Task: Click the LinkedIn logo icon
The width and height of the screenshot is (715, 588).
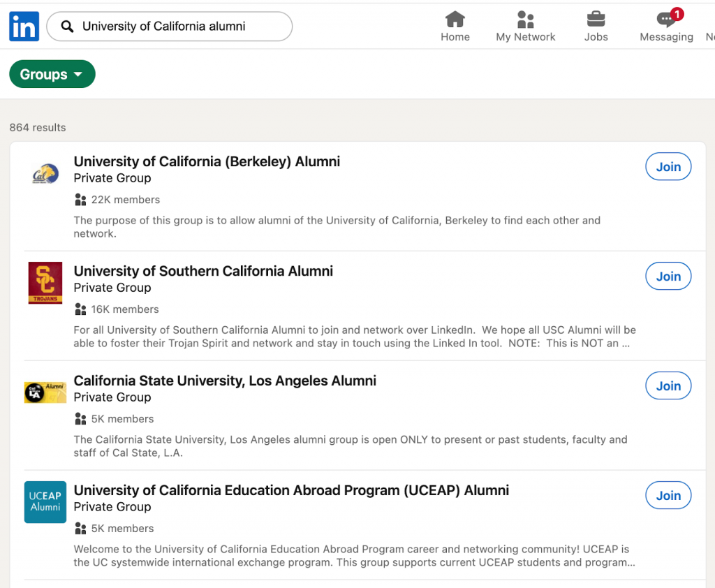Action: click(24, 26)
